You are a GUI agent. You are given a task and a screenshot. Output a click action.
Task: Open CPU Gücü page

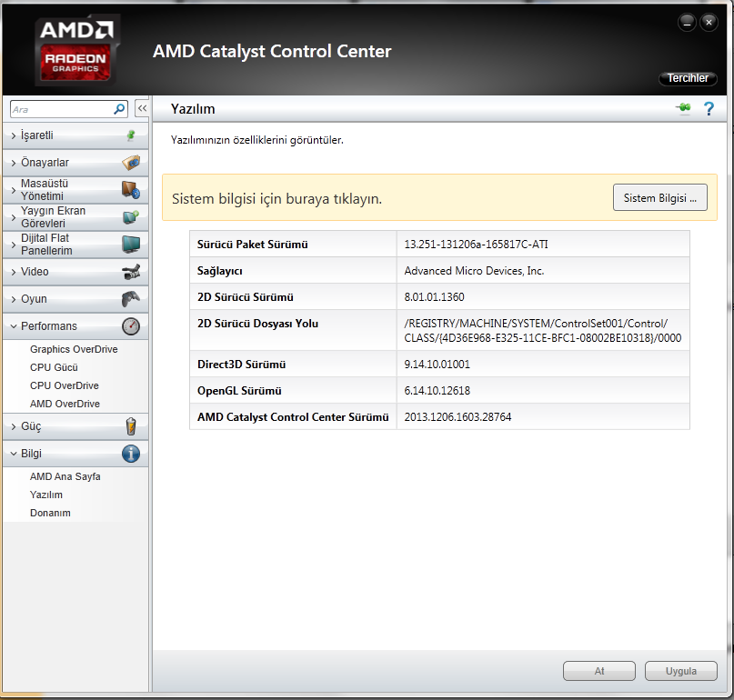pos(54,367)
